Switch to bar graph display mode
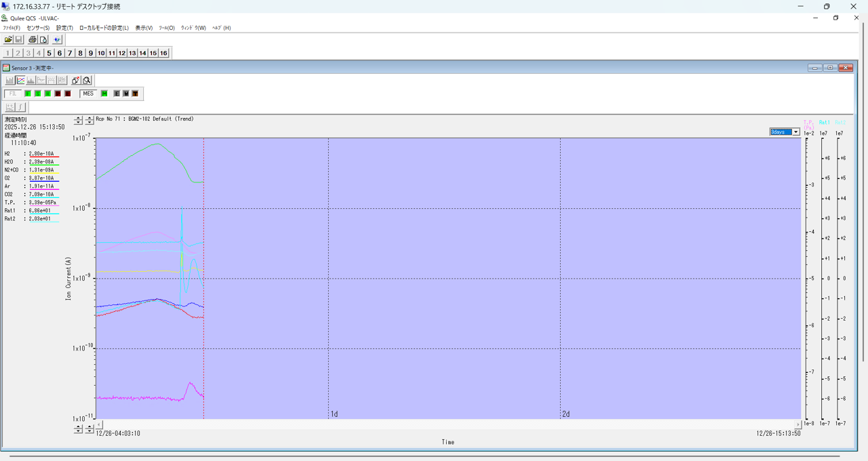 [x=9, y=80]
